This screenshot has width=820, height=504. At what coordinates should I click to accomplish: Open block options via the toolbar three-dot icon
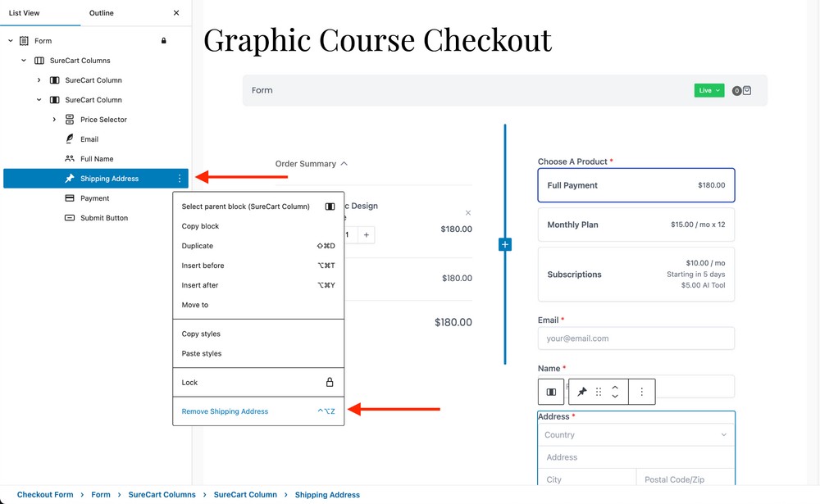642,392
